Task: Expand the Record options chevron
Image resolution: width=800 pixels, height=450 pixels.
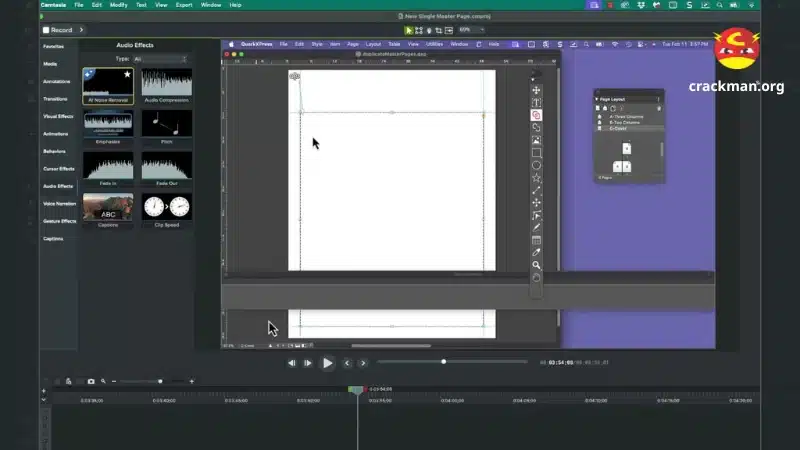Action: coord(81,30)
